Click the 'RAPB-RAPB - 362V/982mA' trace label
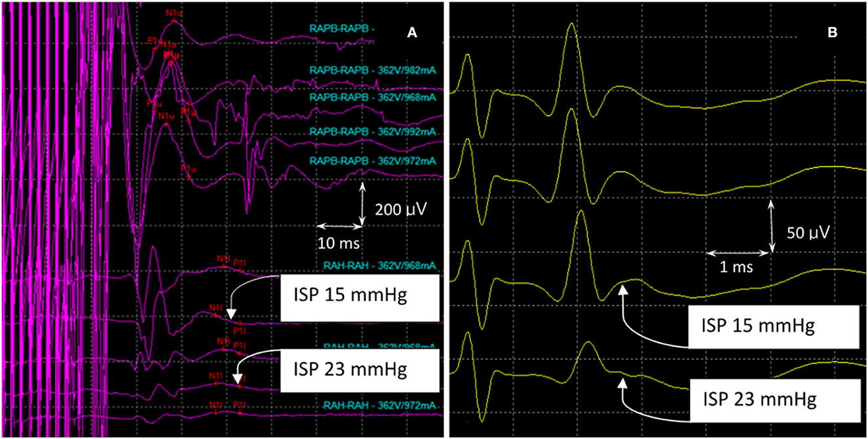 tap(373, 69)
